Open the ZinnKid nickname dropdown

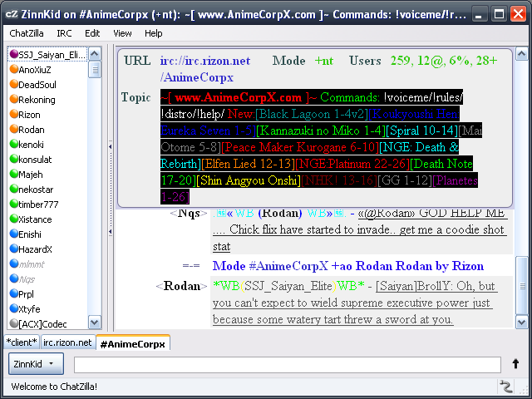click(37, 364)
